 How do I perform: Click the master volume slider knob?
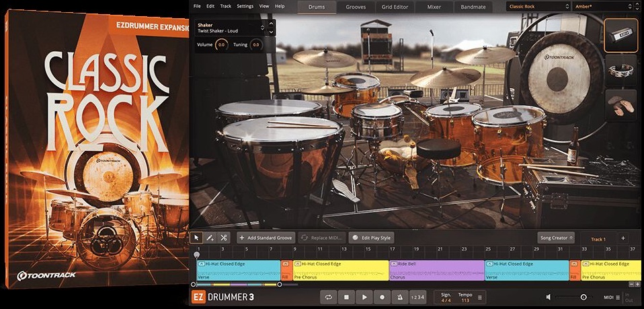(583, 297)
